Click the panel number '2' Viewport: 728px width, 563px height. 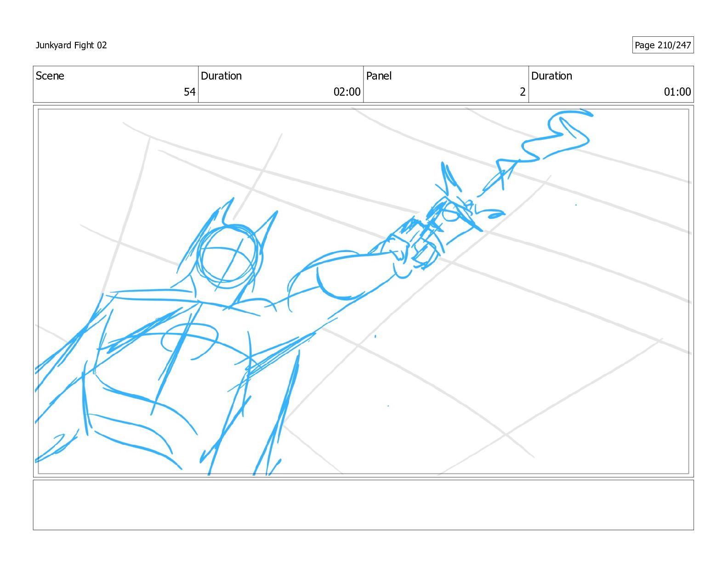(523, 92)
